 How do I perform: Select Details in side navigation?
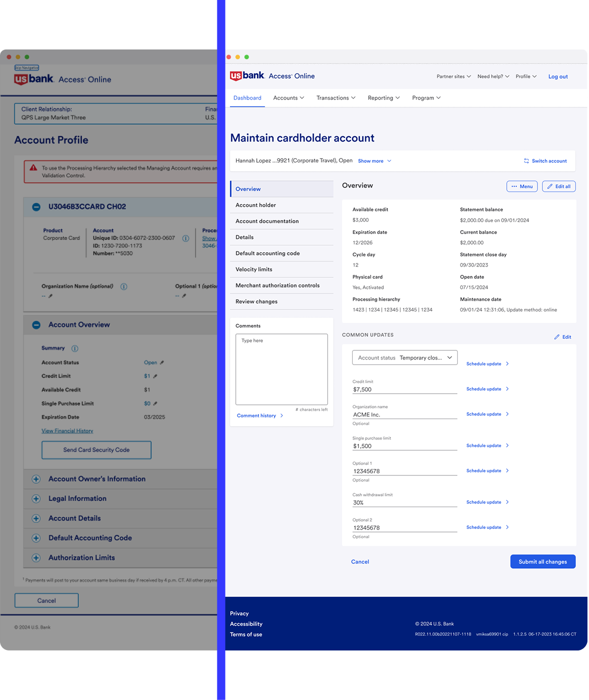click(282, 237)
